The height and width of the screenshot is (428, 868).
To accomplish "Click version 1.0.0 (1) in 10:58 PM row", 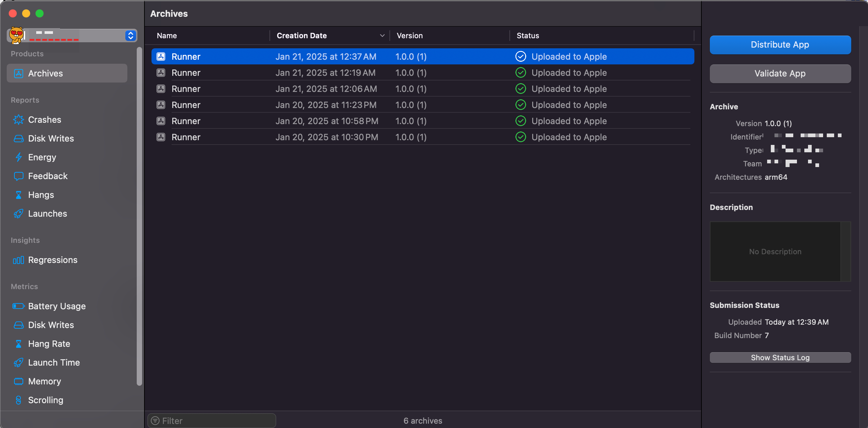I will pyautogui.click(x=411, y=121).
